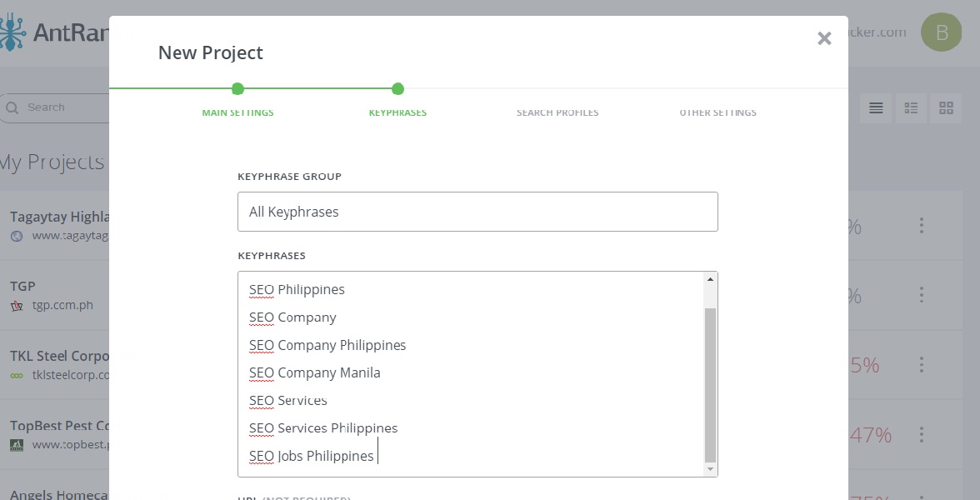Open the Other Settings step
Screen dimensions: 980x500
[717, 112]
